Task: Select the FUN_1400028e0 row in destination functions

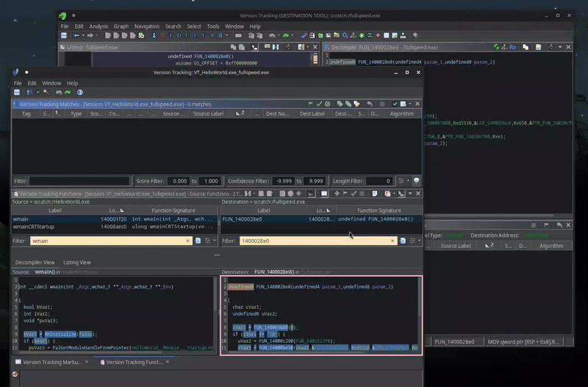Action: [321, 219]
